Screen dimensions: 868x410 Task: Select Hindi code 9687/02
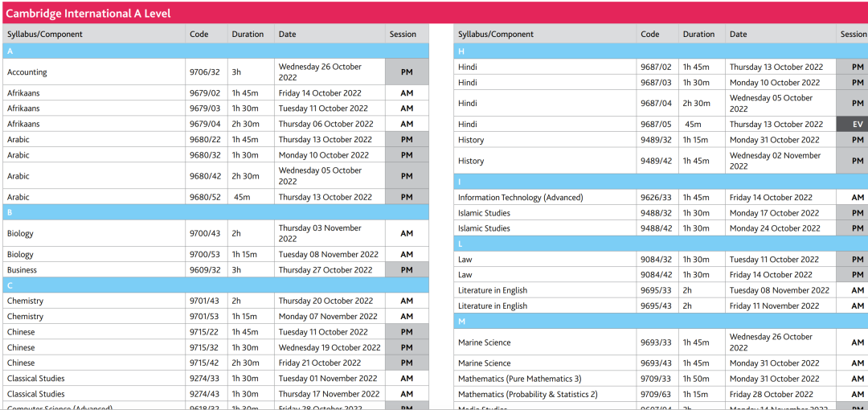click(656, 67)
